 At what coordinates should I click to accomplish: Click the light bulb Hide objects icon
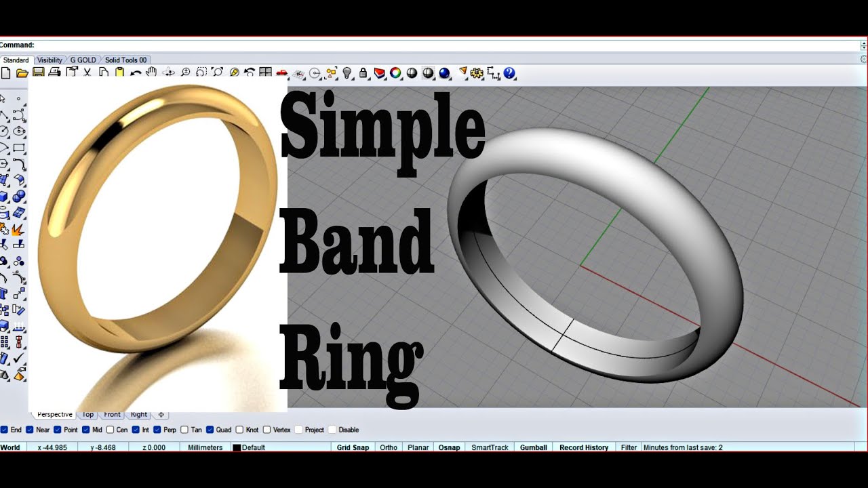point(347,73)
